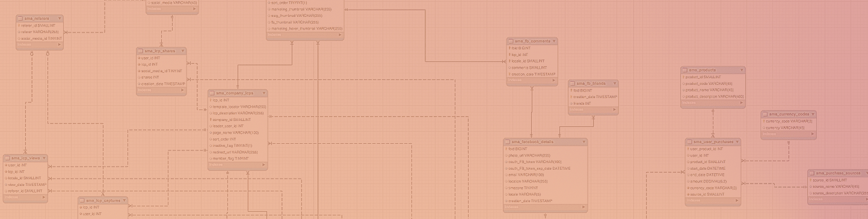Click the sma_currency_codes table icon

(x=766, y=114)
